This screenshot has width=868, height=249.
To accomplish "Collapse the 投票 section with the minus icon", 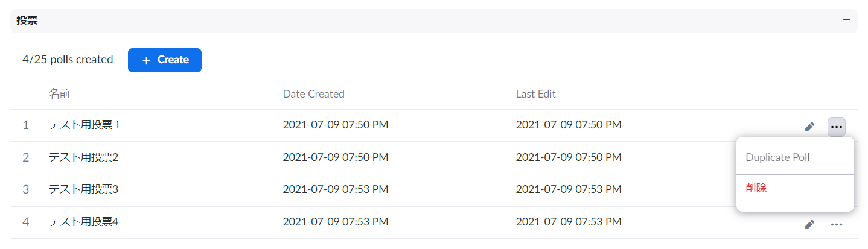I will click(x=846, y=20).
